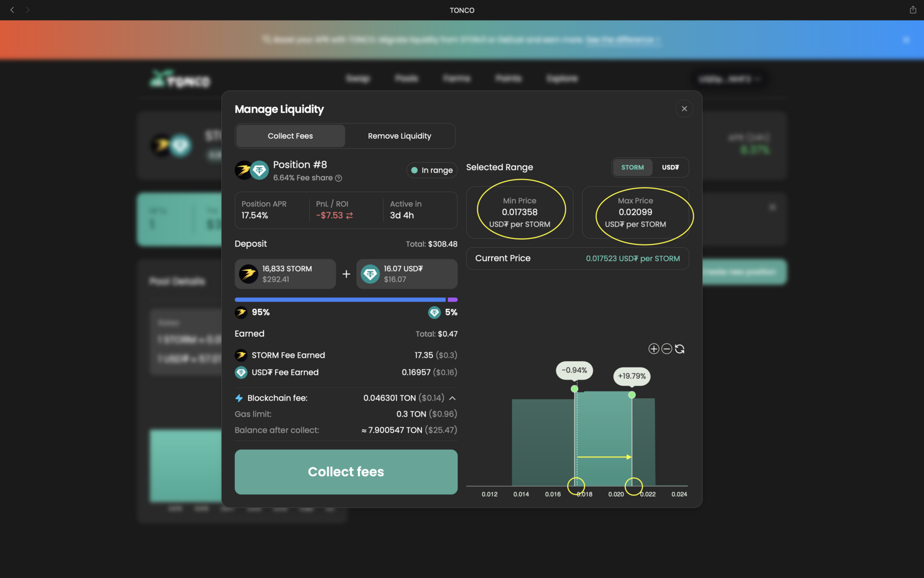Viewport: 924px width, 578px height.
Task: Click the Min Price 0.017358 box
Action: (520, 212)
